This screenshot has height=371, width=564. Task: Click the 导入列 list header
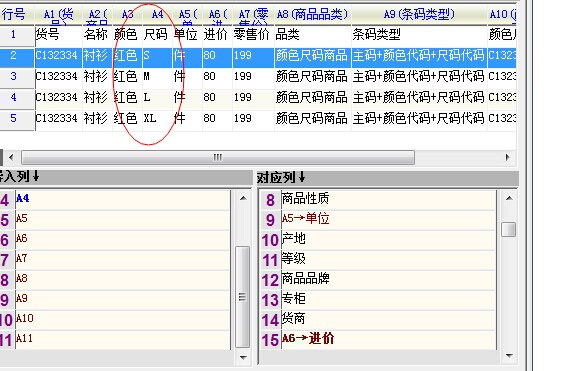126,177
